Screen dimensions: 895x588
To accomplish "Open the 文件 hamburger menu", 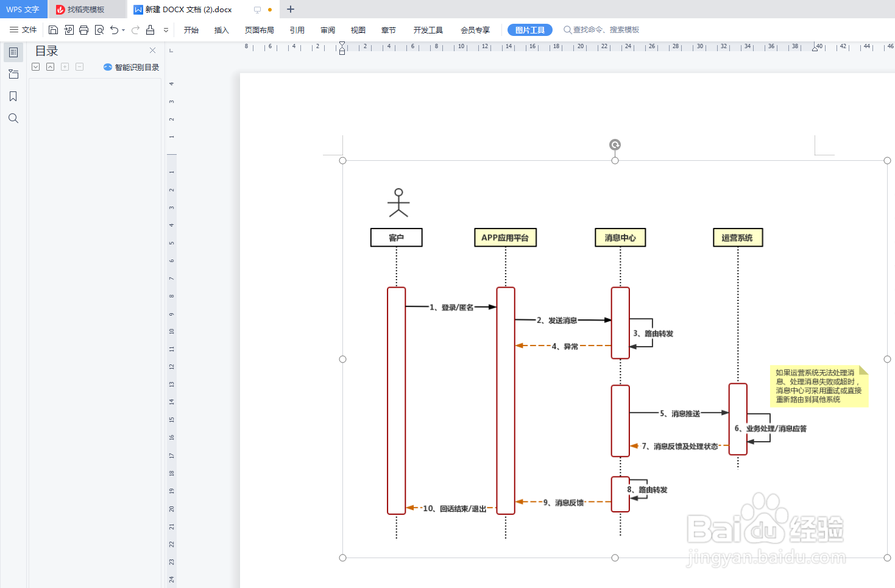I will 23,30.
